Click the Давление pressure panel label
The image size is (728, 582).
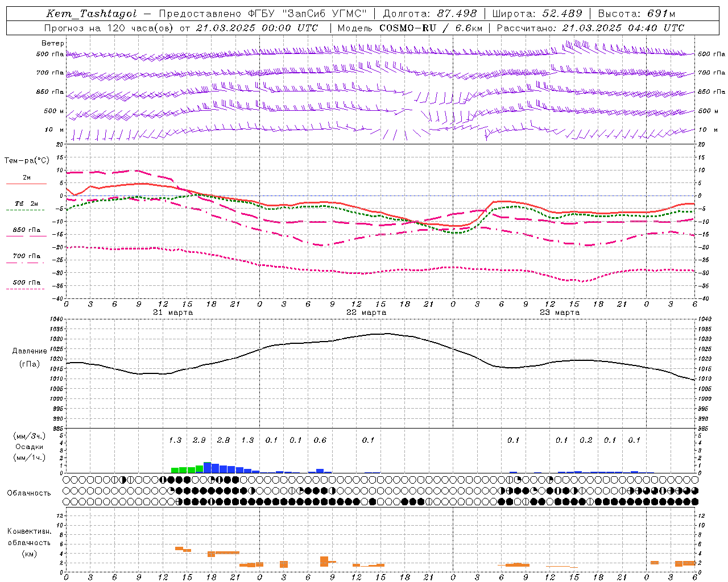tap(30, 351)
